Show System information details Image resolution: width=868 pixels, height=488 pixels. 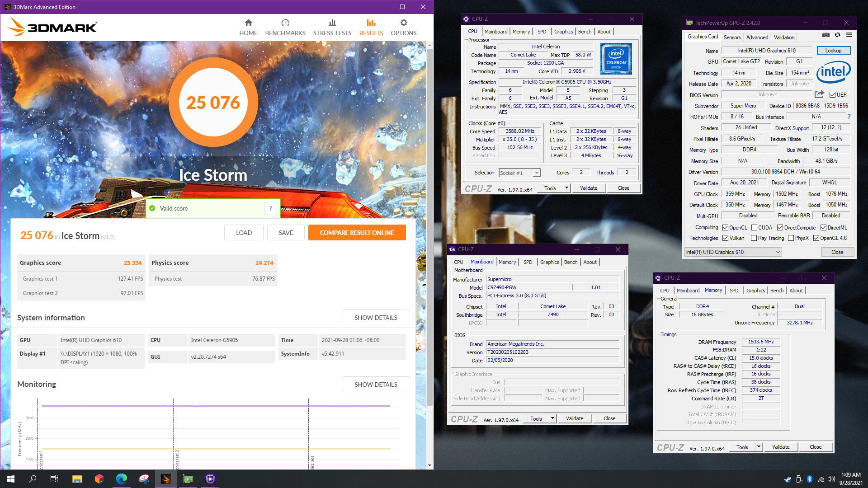[376, 318]
